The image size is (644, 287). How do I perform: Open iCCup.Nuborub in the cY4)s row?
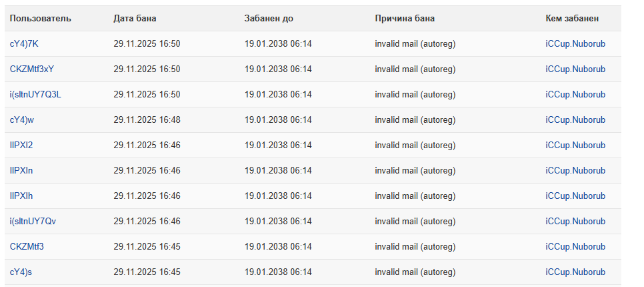pyautogui.click(x=575, y=272)
